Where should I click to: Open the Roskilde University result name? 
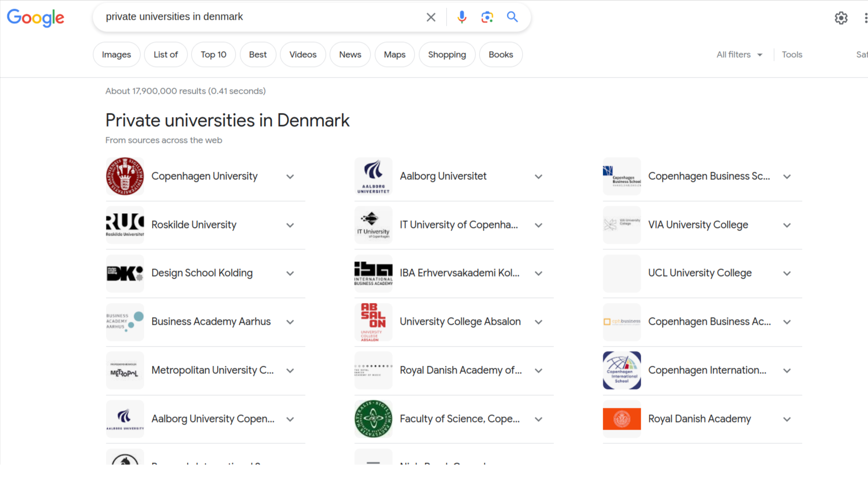194,225
